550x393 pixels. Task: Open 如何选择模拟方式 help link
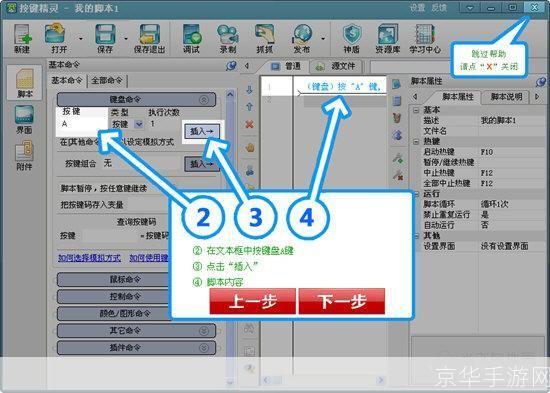tap(89, 259)
